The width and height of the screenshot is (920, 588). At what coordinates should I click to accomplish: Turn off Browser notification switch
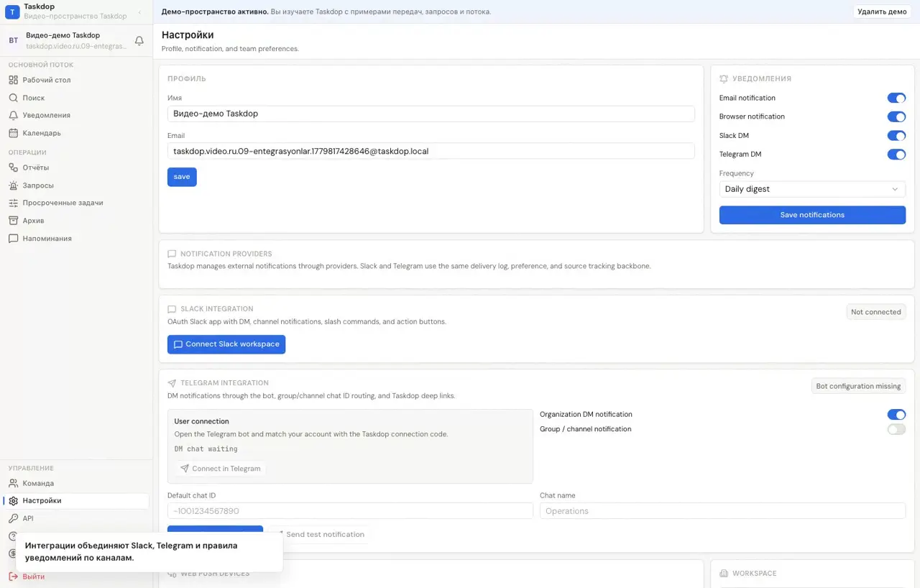pyautogui.click(x=896, y=116)
